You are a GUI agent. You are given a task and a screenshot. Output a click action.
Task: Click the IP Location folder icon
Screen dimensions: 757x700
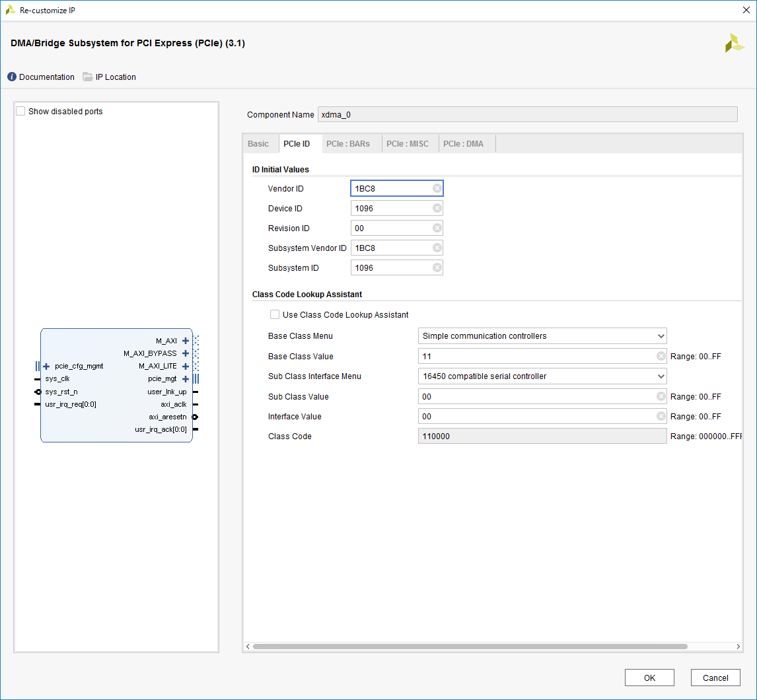coord(87,77)
